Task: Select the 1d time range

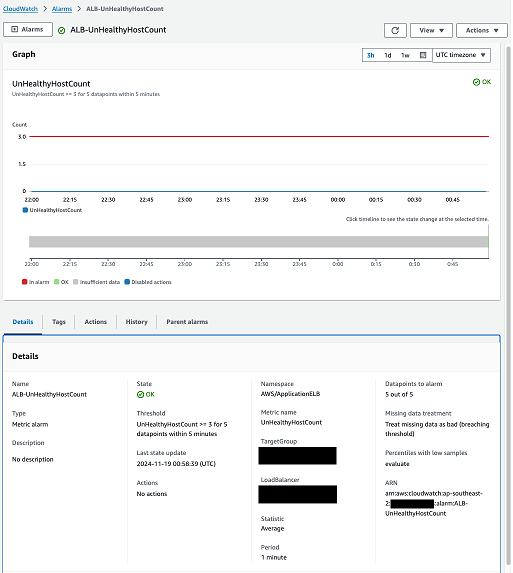Action: pyautogui.click(x=388, y=55)
